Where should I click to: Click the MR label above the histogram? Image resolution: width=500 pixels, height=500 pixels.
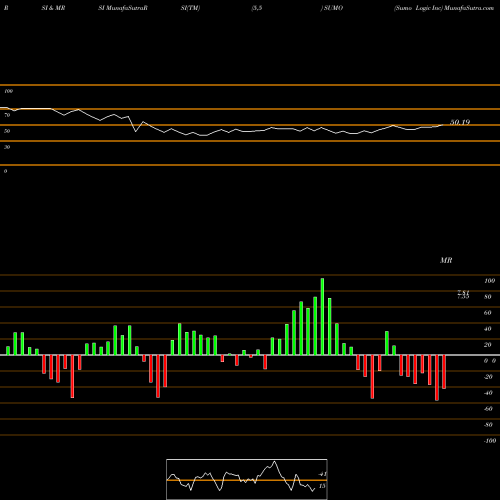pyautogui.click(x=446, y=260)
